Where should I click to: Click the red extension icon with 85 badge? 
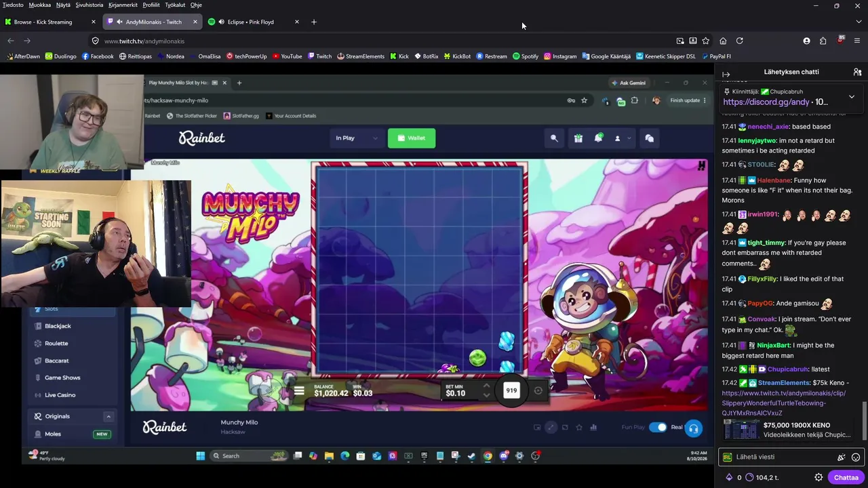(841, 40)
